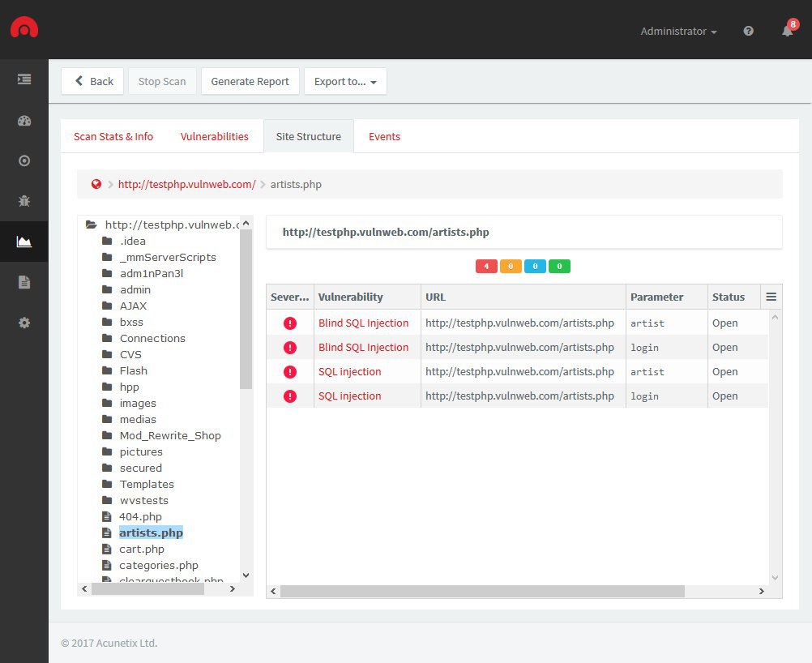
Task: Click the file icon next to cart.php
Action: tap(107, 549)
